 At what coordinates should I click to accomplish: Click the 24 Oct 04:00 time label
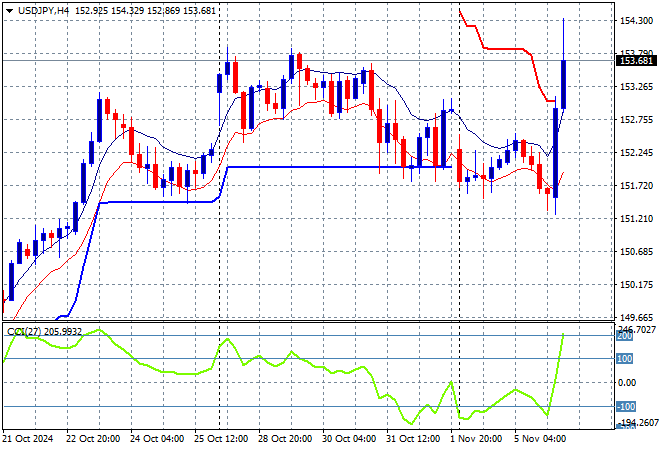point(157,439)
